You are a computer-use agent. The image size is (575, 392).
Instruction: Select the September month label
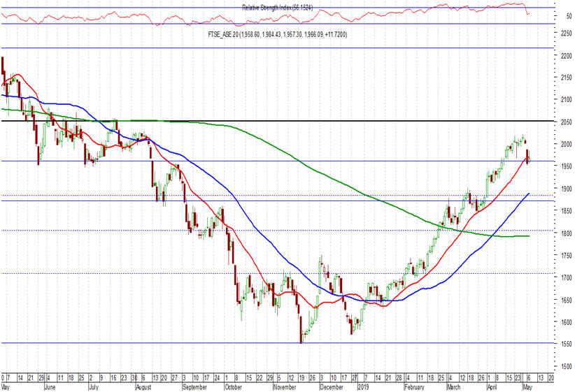pos(195,386)
